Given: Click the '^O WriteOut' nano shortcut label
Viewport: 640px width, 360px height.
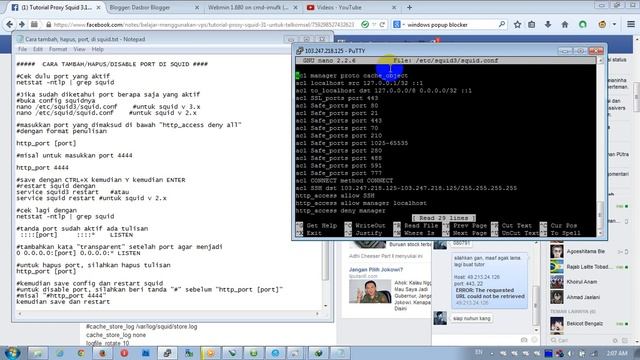Looking at the screenshot, I should click(365, 226).
